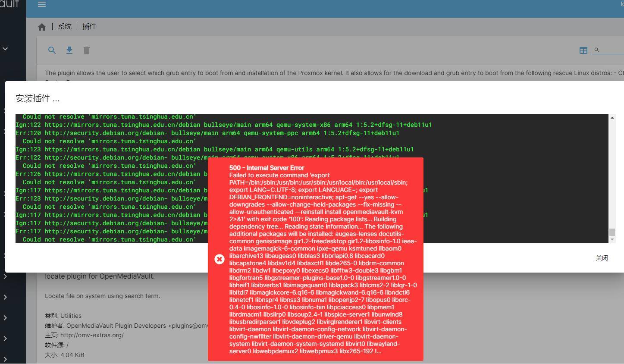
Task: Expand the topmost sidebar chevron
Action: pos(5,49)
